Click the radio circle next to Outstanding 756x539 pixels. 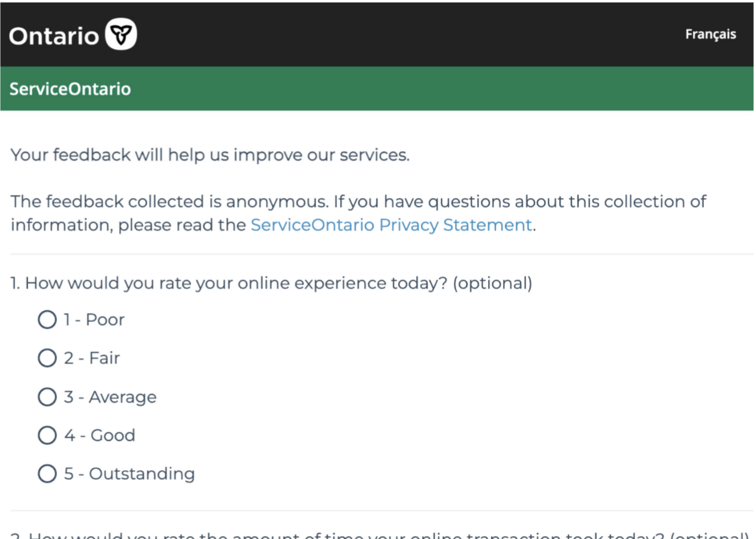(x=47, y=473)
